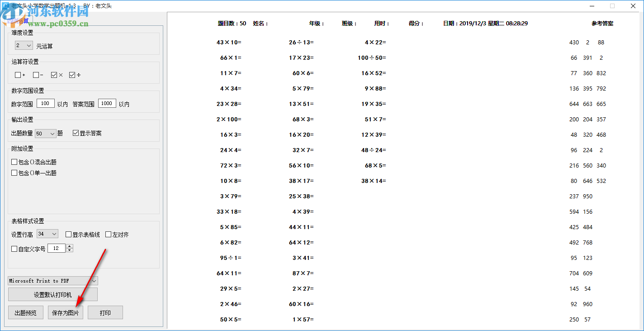This screenshot has width=644, height=331.
Task: Click the 保存为图片 save as image button
Action: 65,312
